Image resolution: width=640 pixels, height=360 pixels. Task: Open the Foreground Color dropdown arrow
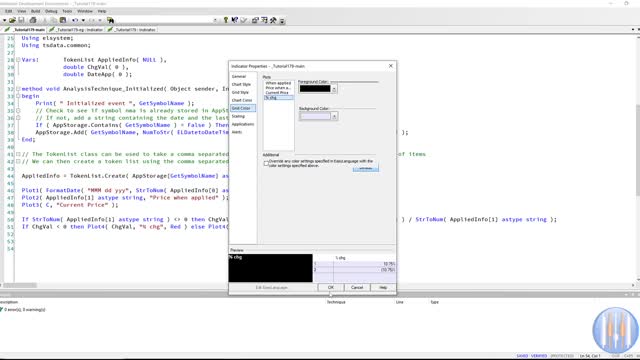(x=334, y=89)
